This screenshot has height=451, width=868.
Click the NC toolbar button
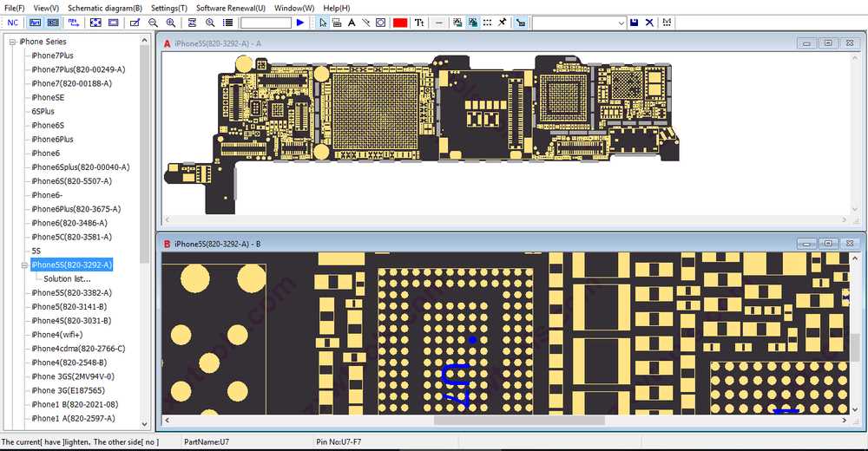(12, 23)
